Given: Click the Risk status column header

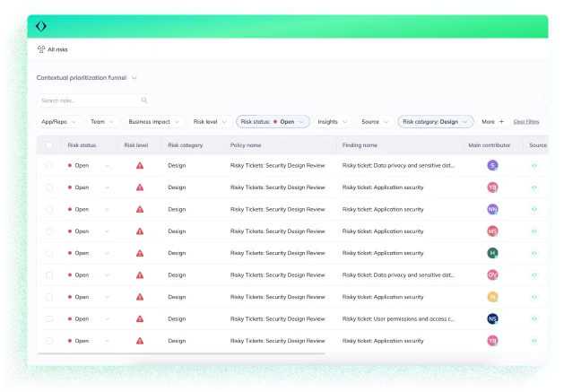Looking at the screenshot, I should click(82, 145).
